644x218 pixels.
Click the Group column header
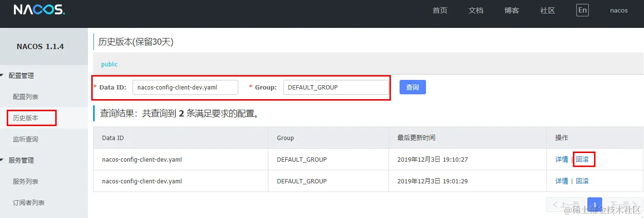pyautogui.click(x=328, y=138)
